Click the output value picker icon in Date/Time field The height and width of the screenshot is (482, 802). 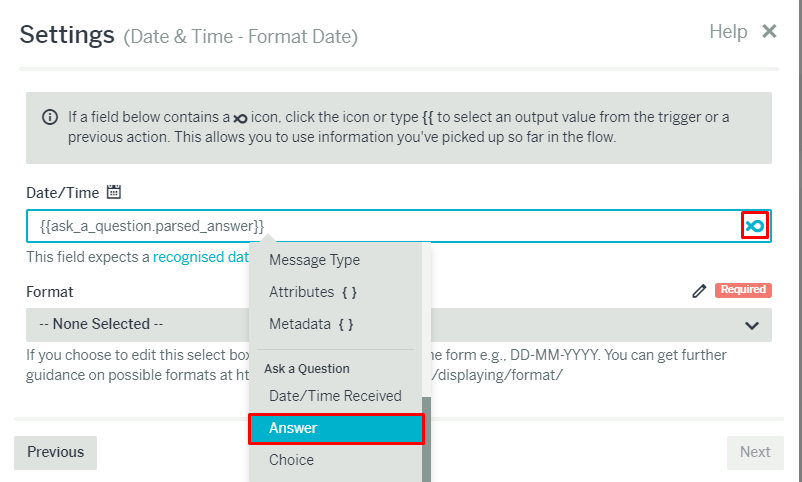tap(755, 226)
